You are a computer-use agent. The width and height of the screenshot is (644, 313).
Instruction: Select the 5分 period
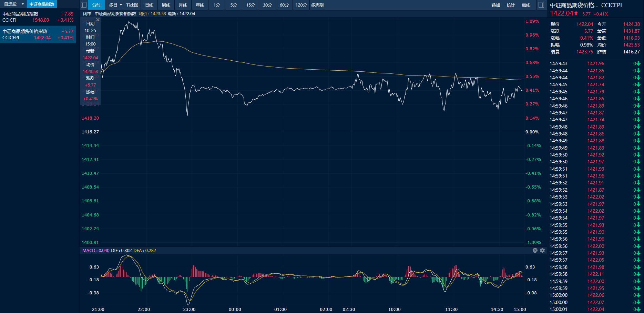(234, 5)
